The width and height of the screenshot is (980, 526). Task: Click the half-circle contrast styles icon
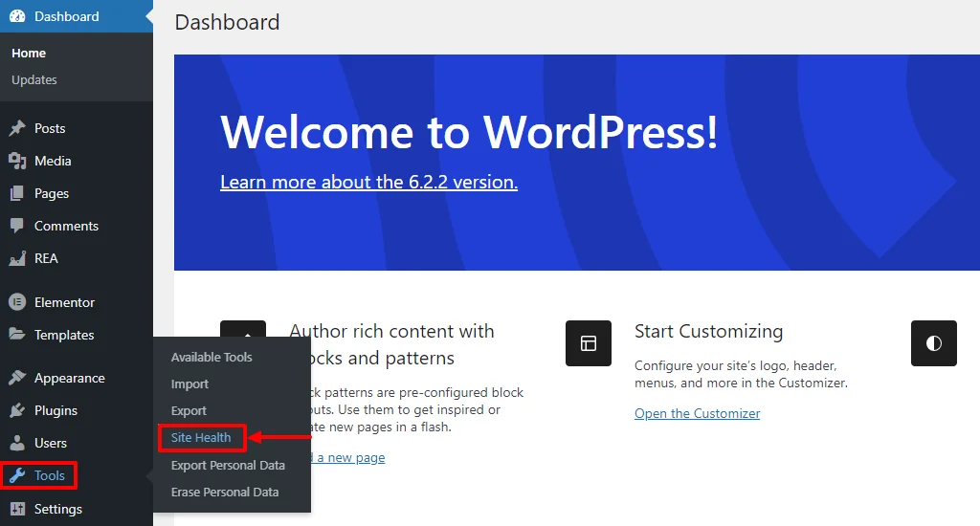tap(934, 343)
